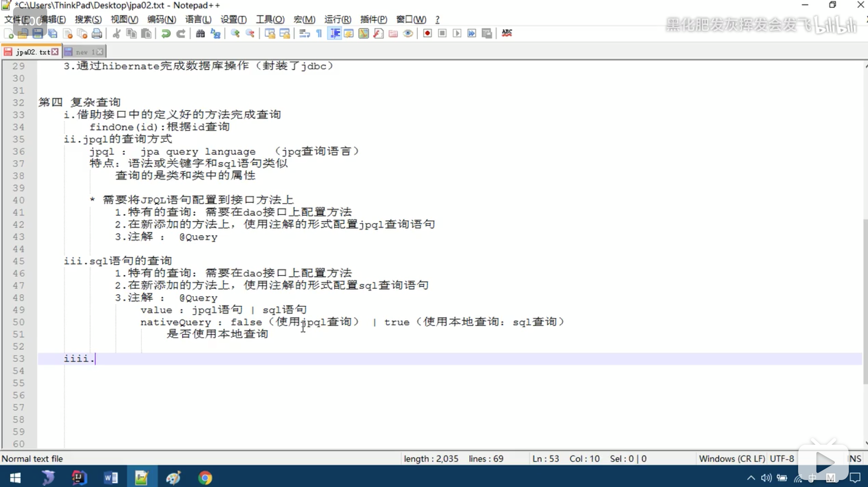Show hidden system tray icons

tap(751, 478)
